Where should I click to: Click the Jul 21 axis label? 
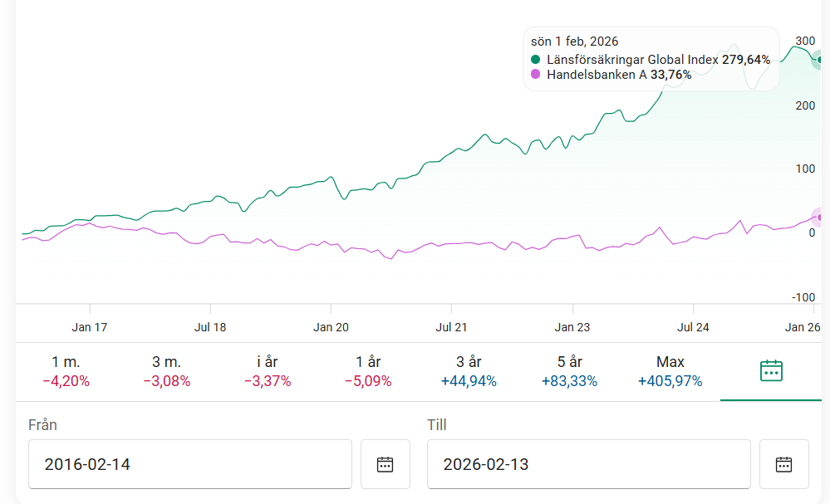click(451, 327)
